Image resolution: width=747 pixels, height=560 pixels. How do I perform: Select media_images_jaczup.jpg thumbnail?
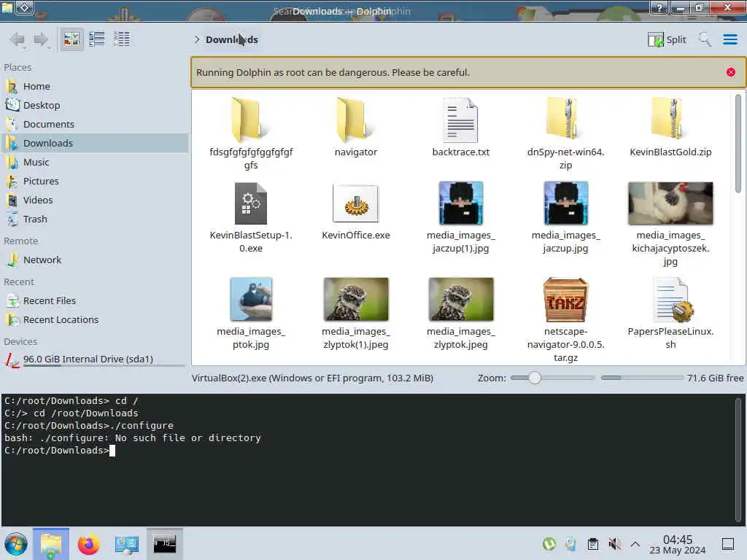point(565,217)
